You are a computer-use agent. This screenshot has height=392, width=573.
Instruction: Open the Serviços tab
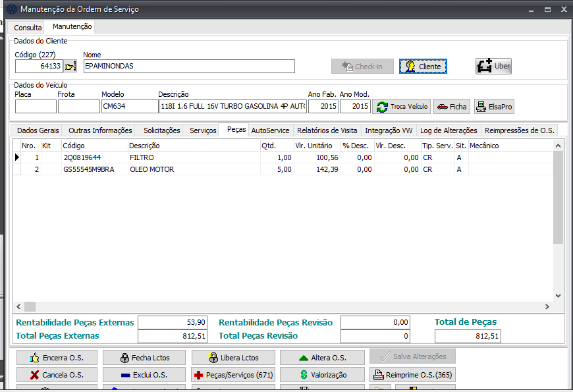point(203,130)
